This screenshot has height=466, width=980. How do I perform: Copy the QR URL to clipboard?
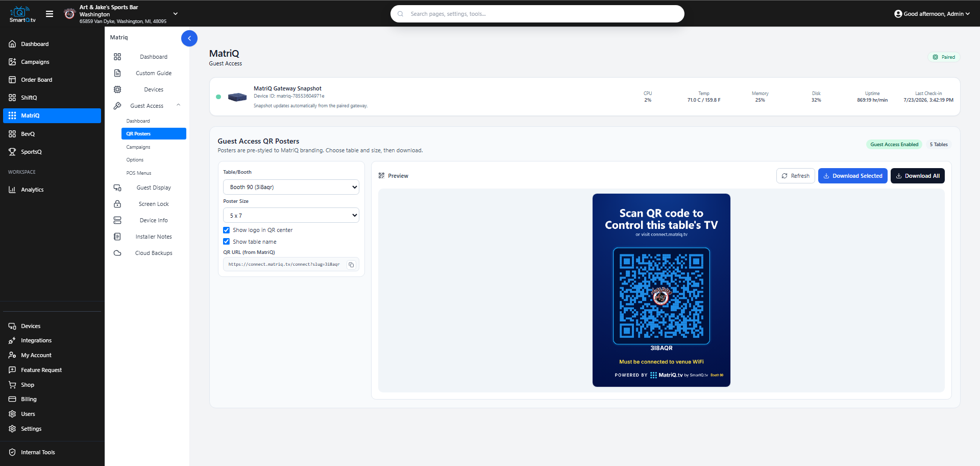click(351, 265)
